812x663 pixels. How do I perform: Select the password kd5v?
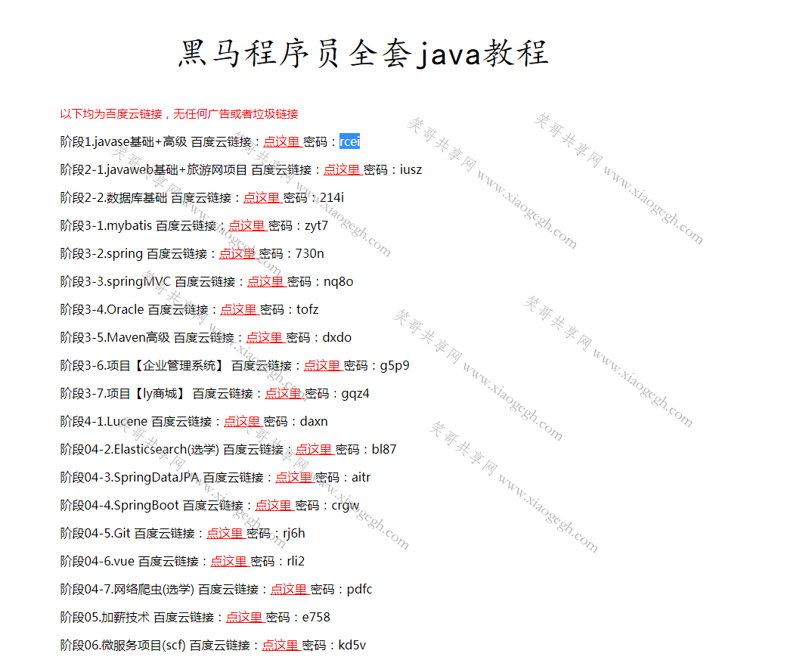pos(352,645)
